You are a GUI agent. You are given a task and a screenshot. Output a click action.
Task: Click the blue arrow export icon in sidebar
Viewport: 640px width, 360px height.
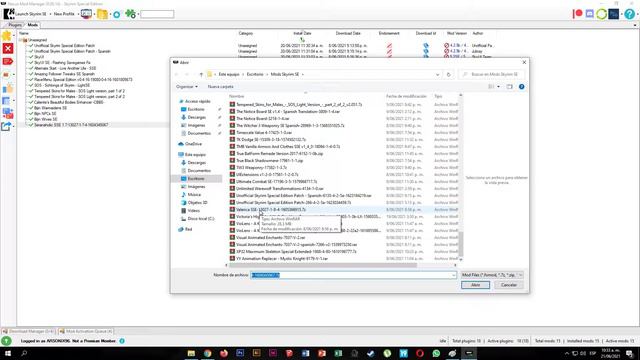(x=7, y=127)
